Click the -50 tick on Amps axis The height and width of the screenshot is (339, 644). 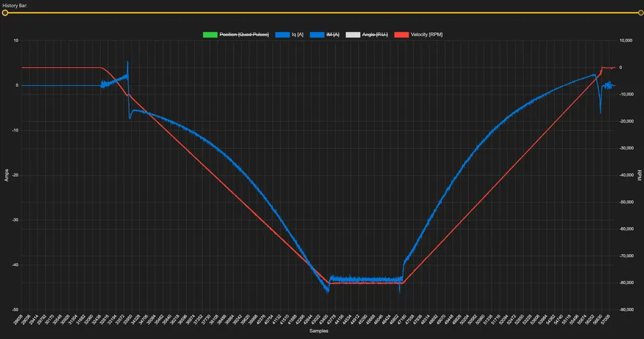pyautogui.click(x=15, y=310)
